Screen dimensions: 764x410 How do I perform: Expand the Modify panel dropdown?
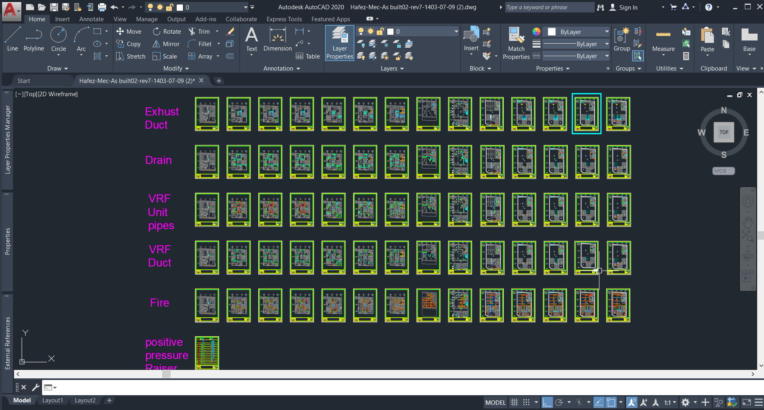(x=176, y=68)
